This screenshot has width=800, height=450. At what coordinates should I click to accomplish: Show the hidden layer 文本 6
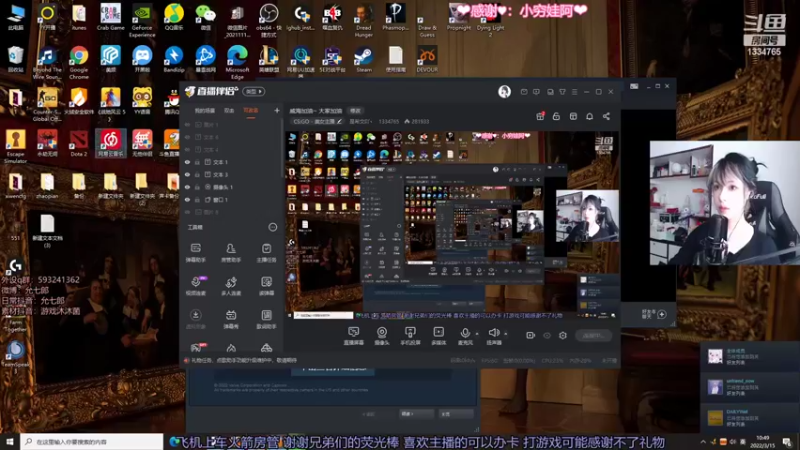187,137
